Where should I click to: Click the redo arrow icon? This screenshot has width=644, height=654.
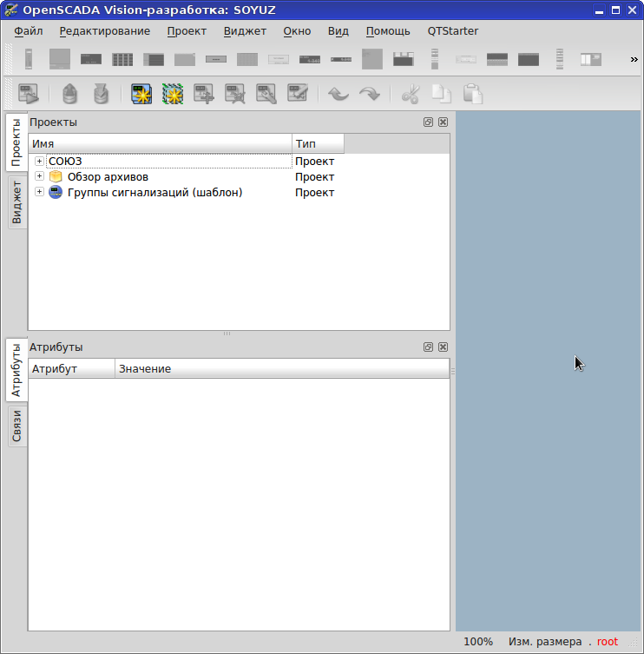[370, 94]
